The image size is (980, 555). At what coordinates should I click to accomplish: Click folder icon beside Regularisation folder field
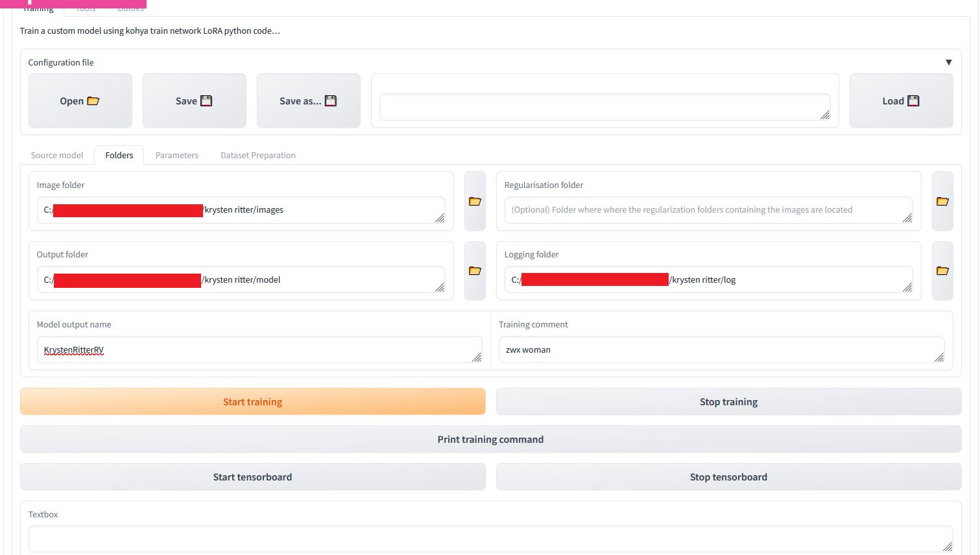(x=942, y=202)
